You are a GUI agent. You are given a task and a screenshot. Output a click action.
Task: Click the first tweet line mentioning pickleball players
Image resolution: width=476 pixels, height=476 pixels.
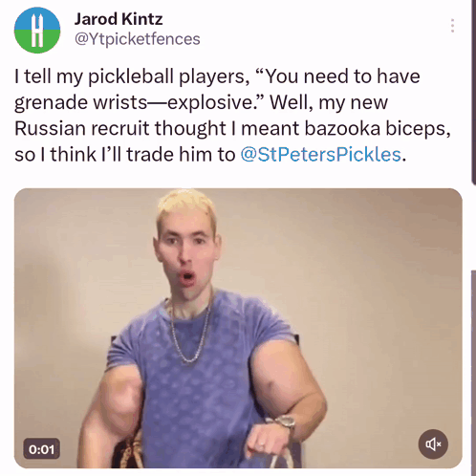pyautogui.click(x=217, y=76)
